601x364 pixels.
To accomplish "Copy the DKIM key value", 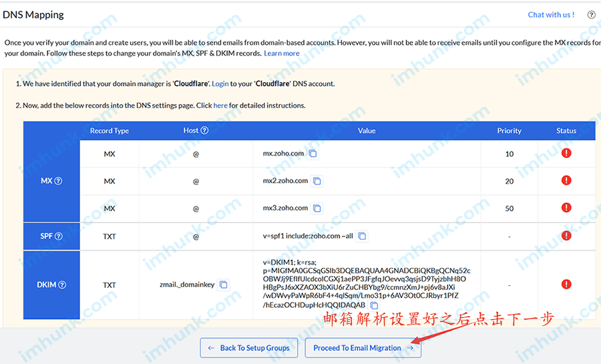I will pos(374,305).
